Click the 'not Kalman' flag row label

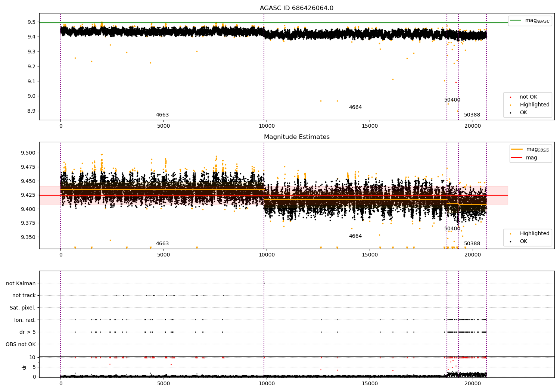point(21,283)
